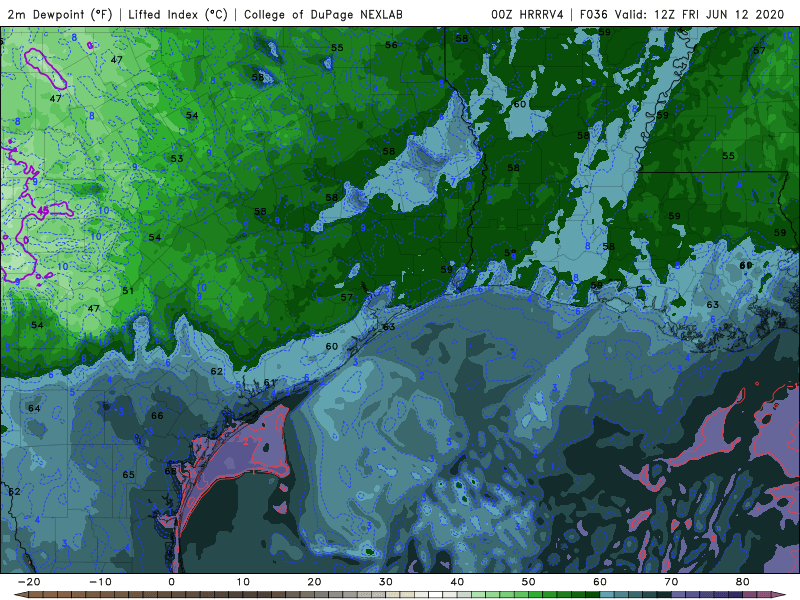
Task: Click the '2m Dewpoint (°F)' title text
Action: click(60, 14)
